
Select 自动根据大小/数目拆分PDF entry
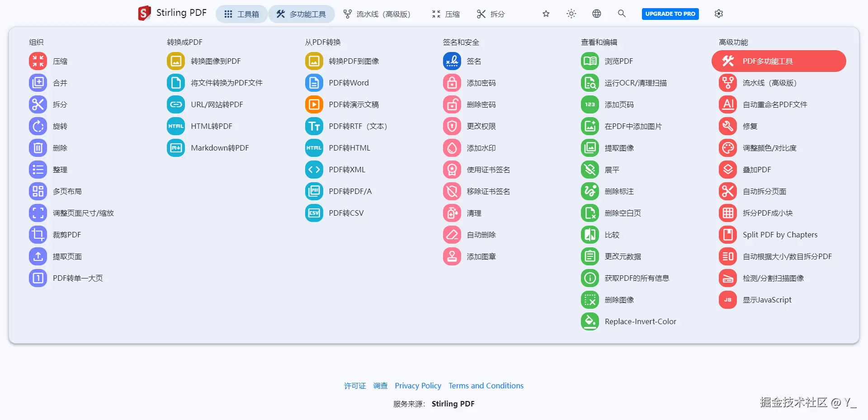(776, 256)
